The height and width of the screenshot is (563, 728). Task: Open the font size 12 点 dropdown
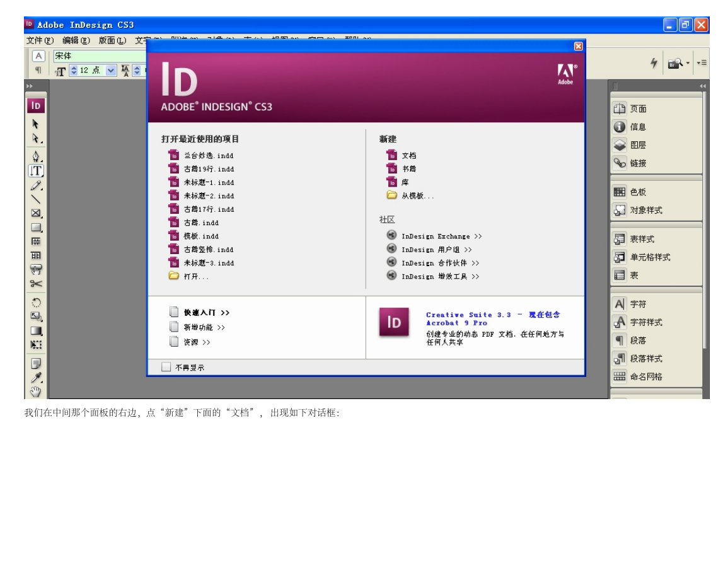pyautogui.click(x=110, y=70)
